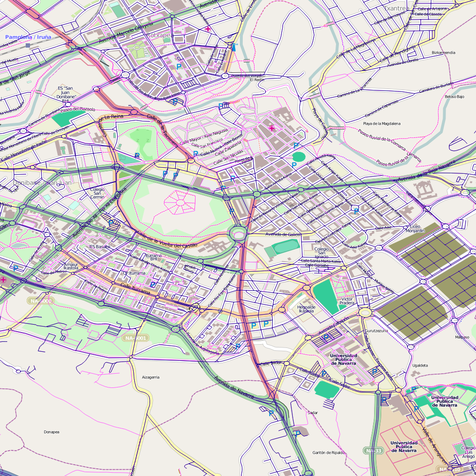The width and height of the screenshot is (476, 476).
Task: Click the parking icon below the Rotxapea label
Action: [x=179, y=67]
